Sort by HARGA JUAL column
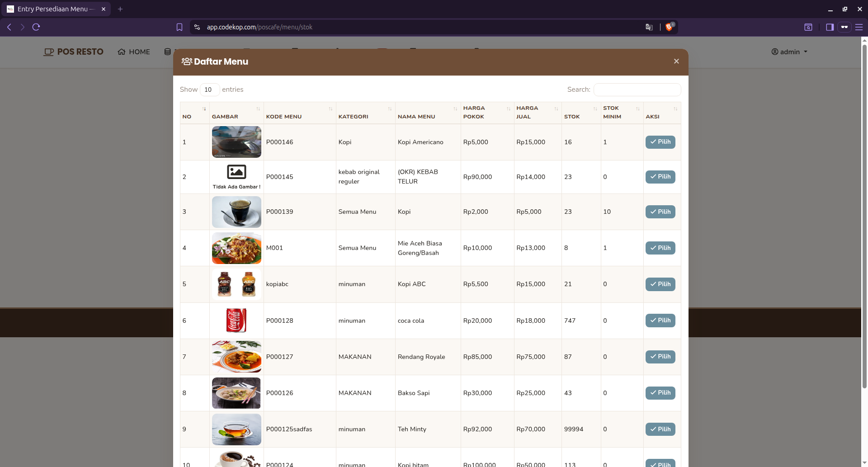 tap(538, 113)
